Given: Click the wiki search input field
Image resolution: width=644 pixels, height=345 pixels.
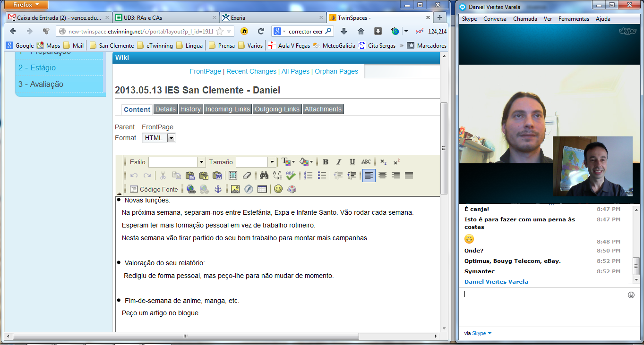Looking at the screenshot, I should (402, 71).
